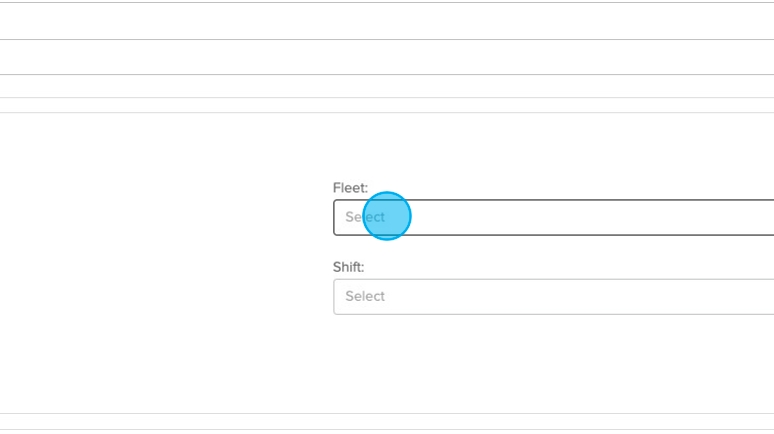The width and height of the screenshot is (774, 434).
Task: Click the blue circle marker on Fleet
Action: [x=387, y=216]
